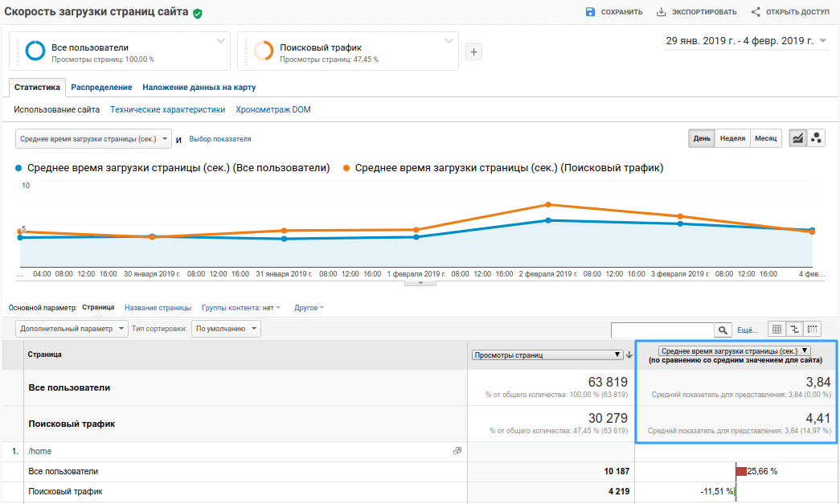
Task: Open the Дополнительный параметр dropdown
Action: coord(72,329)
